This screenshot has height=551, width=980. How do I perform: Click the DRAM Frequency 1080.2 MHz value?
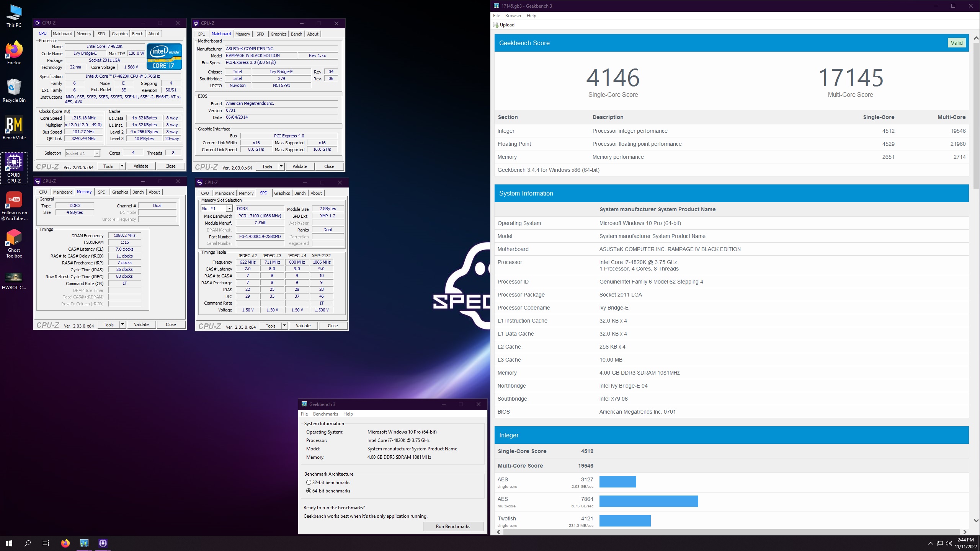[x=124, y=236]
